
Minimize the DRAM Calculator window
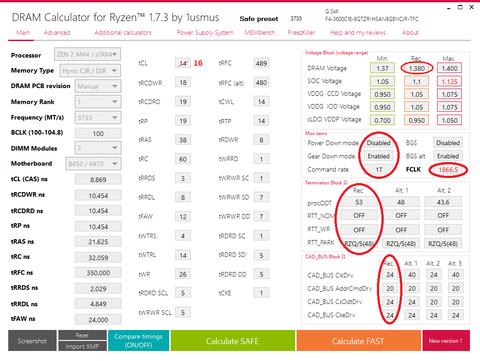pyautogui.click(x=449, y=7)
